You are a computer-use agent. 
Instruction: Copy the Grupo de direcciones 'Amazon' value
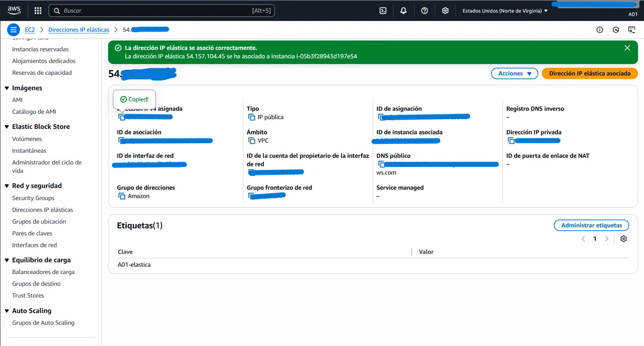[x=122, y=196]
